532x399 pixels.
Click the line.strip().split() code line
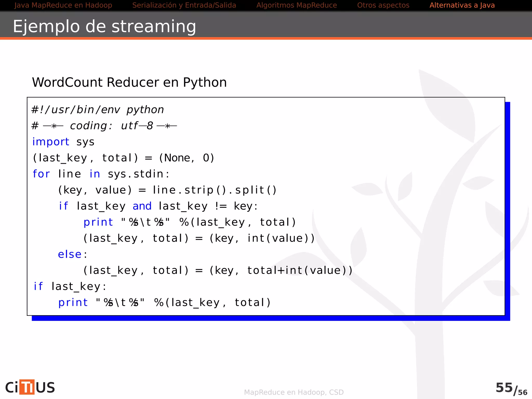click(x=168, y=190)
